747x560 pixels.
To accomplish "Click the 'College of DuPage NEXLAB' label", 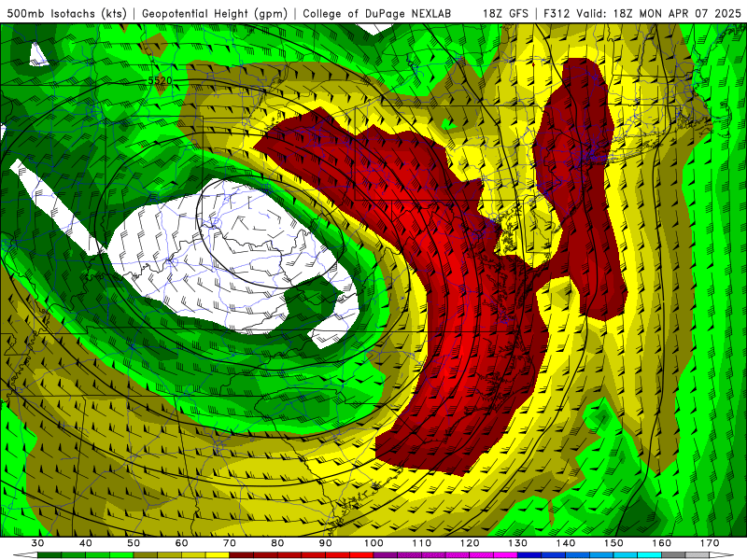I will (376, 14).
